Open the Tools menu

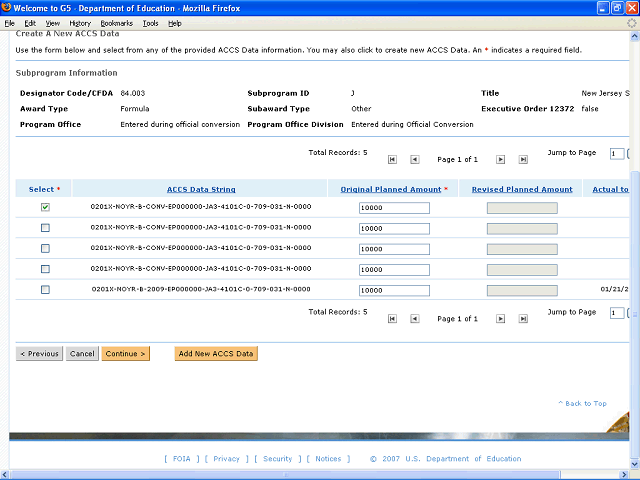click(151, 24)
